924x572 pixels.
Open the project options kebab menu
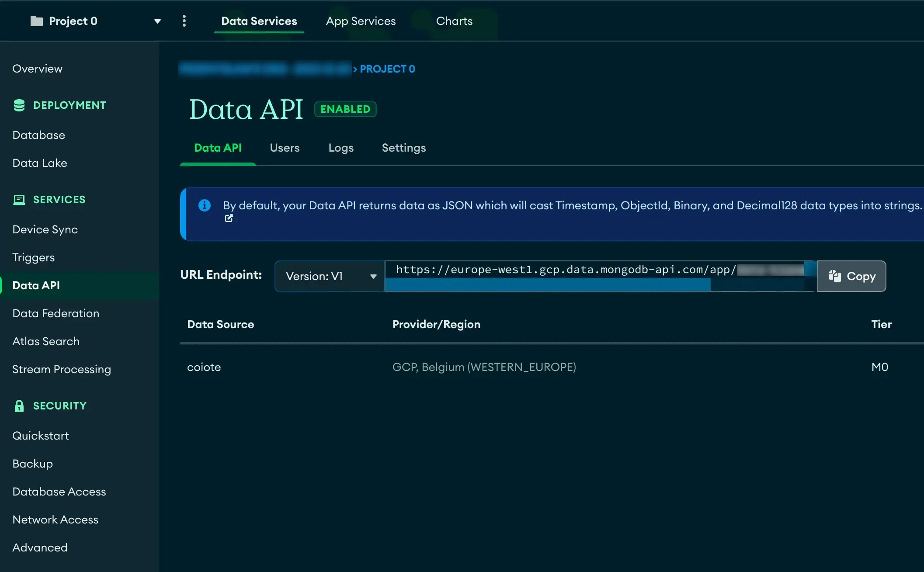pos(184,21)
